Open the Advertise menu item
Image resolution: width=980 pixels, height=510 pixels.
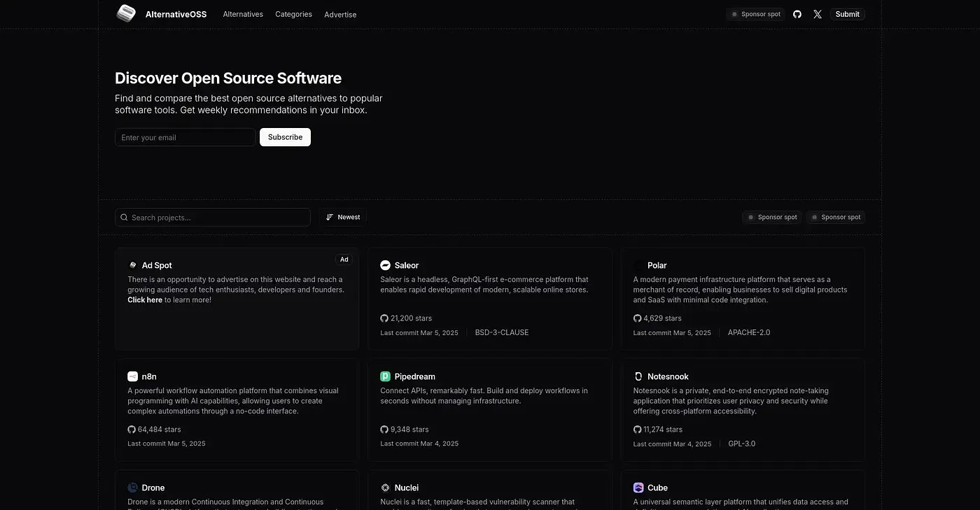tap(340, 14)
